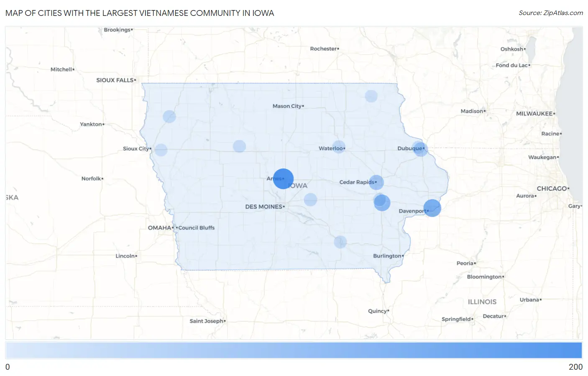Click the Source: ZipAtlas.com credit
588x376 pixels.
pyautogui.click(x=551, y=13)
